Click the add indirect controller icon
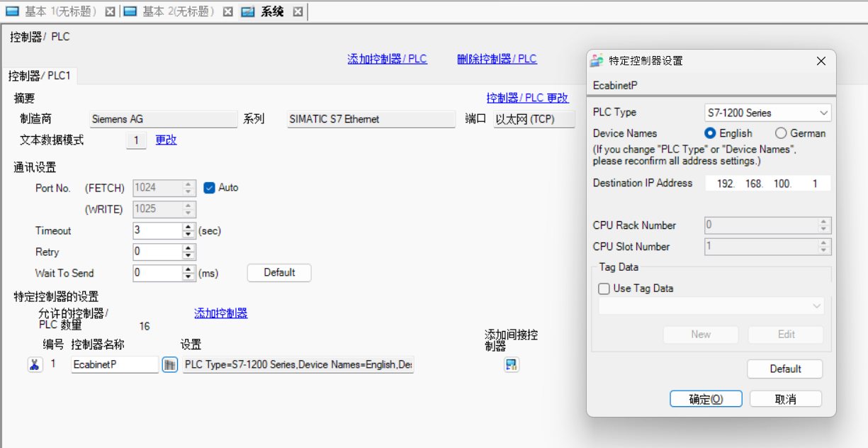Image resolution: width=868 pixels, height=448 pixels. pos(512,365)
